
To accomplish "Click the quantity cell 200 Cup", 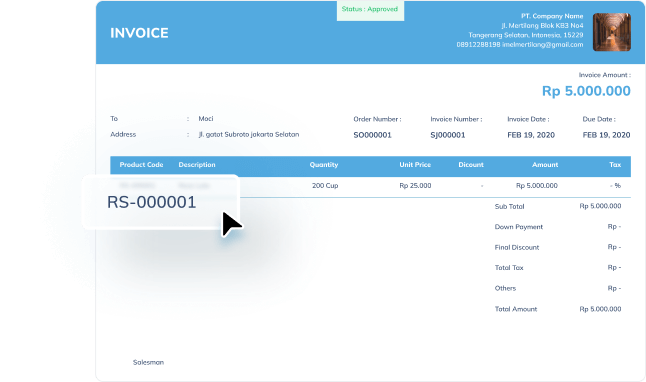I will tap(325, 186).
